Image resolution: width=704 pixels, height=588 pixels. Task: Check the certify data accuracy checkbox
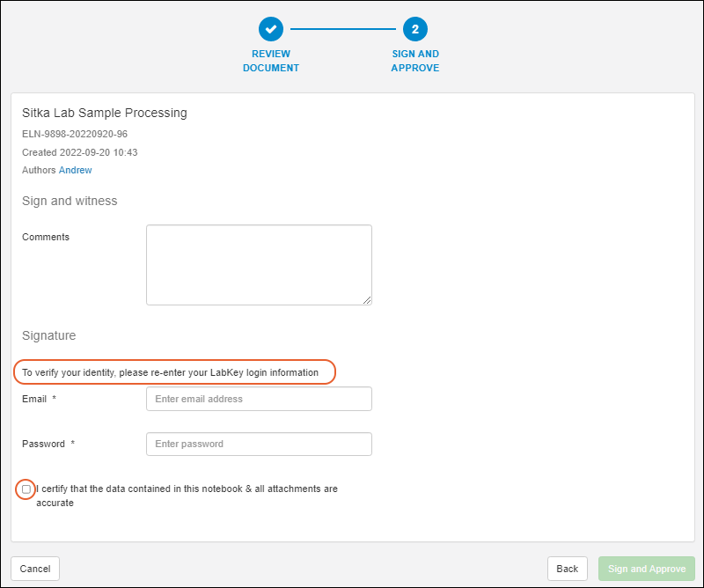26,489
